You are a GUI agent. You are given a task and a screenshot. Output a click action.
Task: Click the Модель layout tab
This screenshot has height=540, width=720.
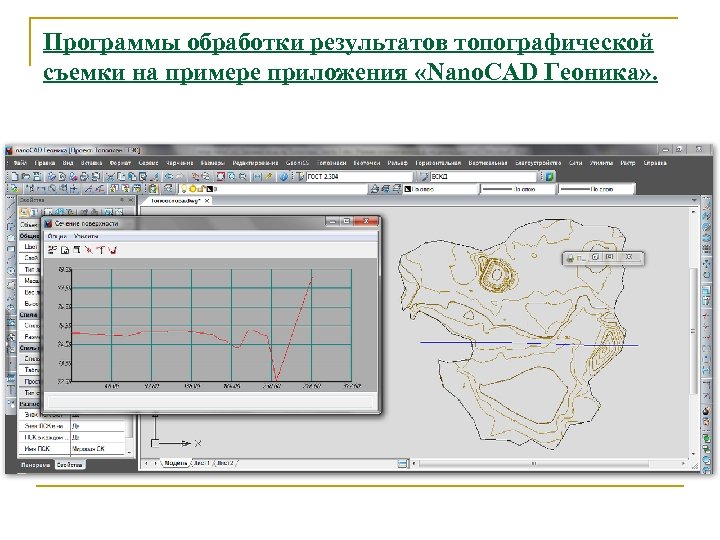coord(175,463)
